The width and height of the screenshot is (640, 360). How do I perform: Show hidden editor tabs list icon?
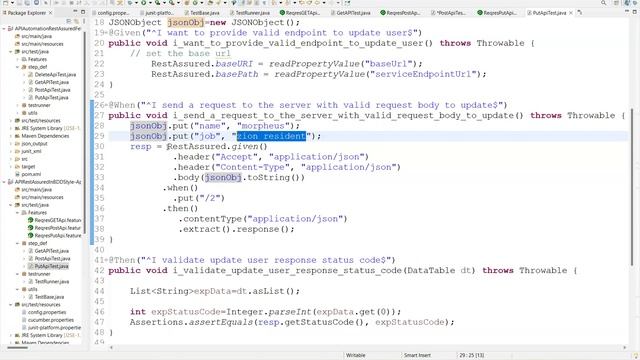[x=580, y=13]
